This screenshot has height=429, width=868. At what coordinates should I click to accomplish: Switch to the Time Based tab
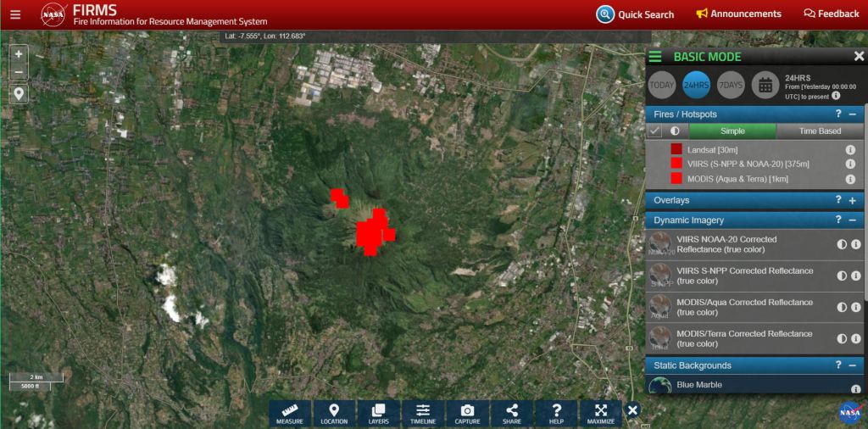pyautogui.click(x=820, y=131)
